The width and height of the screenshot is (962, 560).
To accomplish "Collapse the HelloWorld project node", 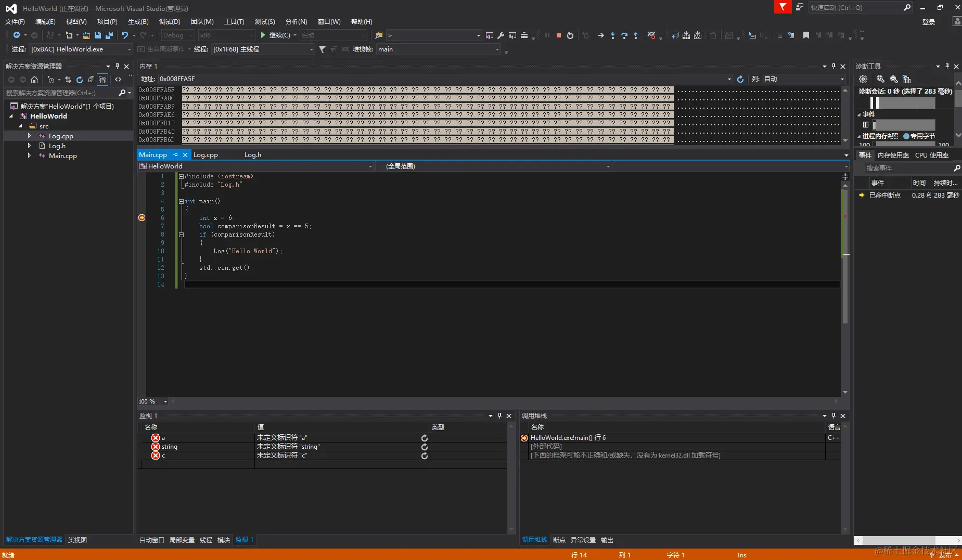I will coord(11,116).
